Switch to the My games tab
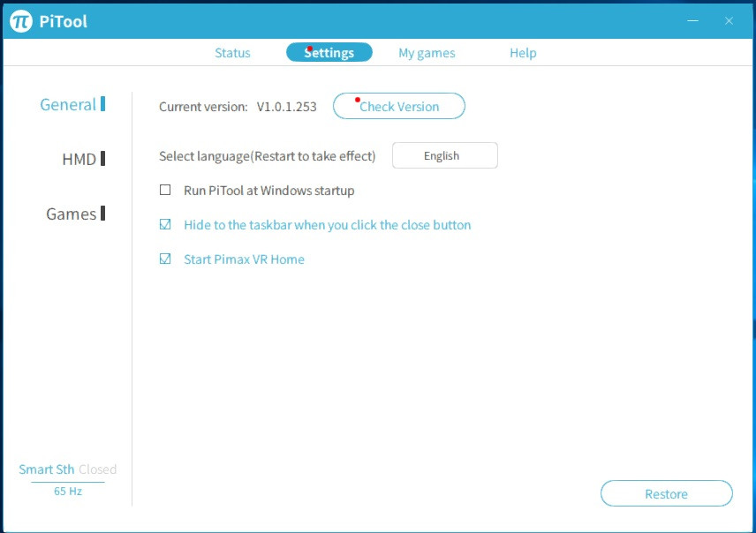Screen dimensions: 756x533 (427, 53)
